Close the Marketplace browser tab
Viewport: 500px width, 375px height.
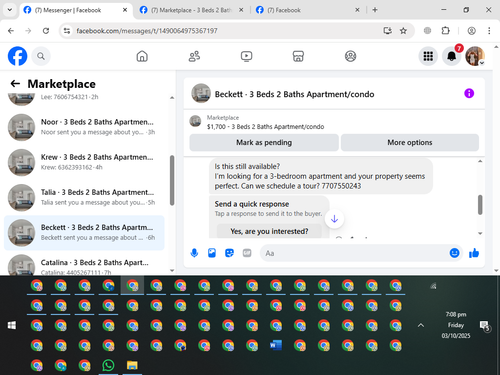[241, 10]
